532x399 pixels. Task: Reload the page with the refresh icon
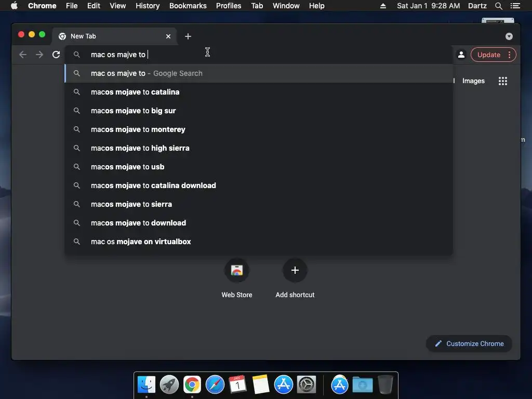click(56, 55)
